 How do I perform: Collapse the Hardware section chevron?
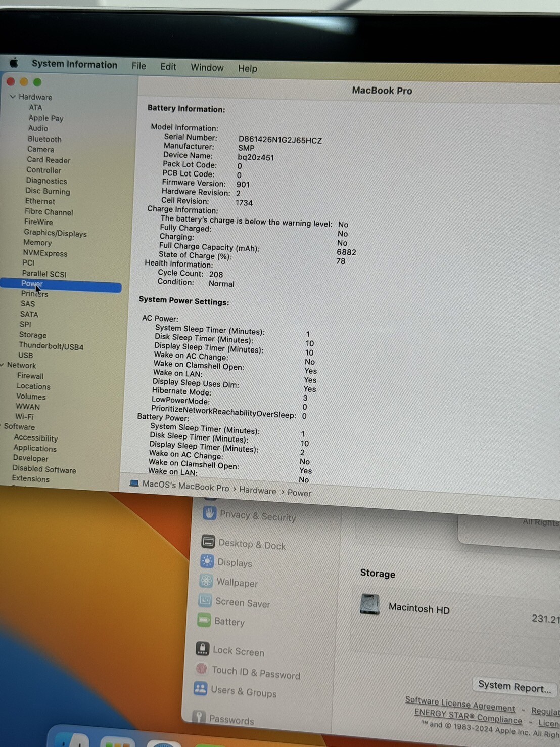click(x=13, y=96)
